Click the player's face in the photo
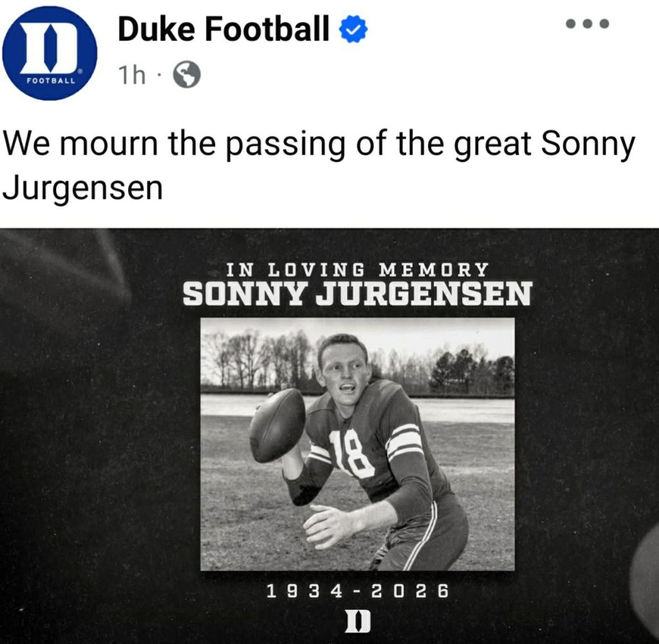The image size is (659, 644). (x=344, y=372)
